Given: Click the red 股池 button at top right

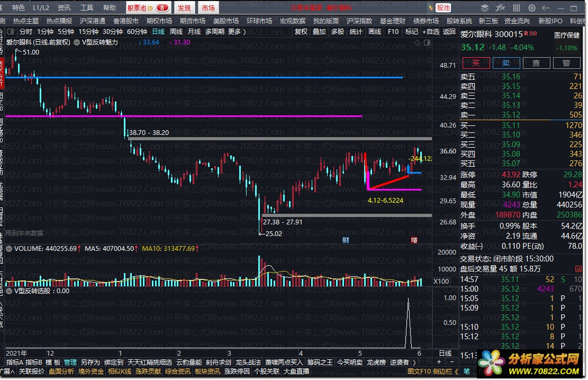Looking at the screenshot, I should (444, 8).
